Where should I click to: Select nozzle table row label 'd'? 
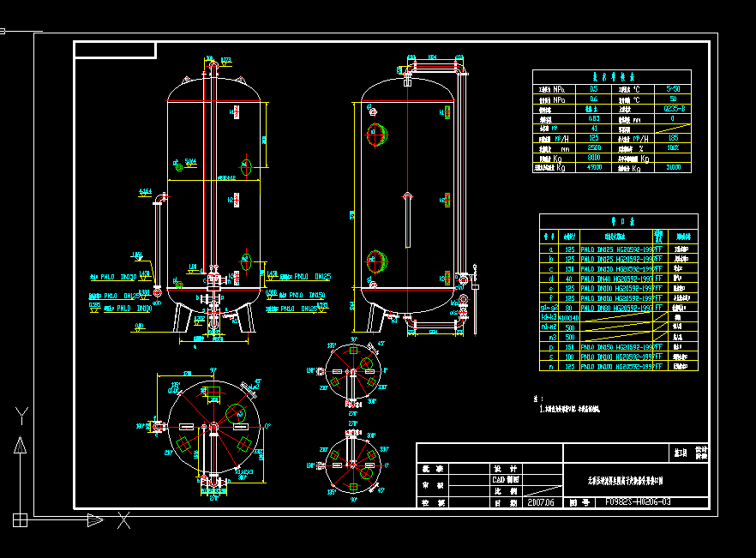coord(550,279)
